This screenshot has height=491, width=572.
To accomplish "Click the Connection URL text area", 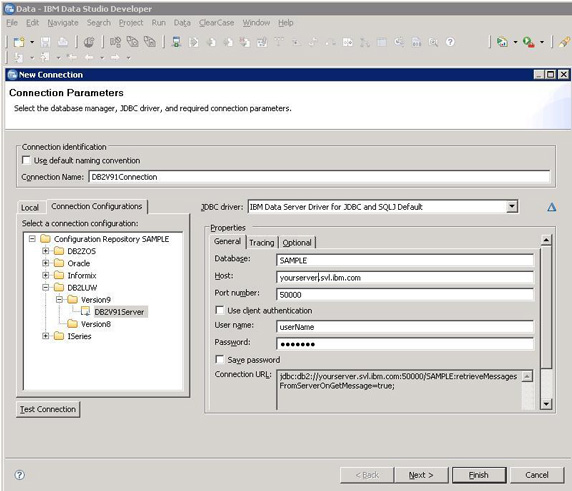I will point(399,389).
